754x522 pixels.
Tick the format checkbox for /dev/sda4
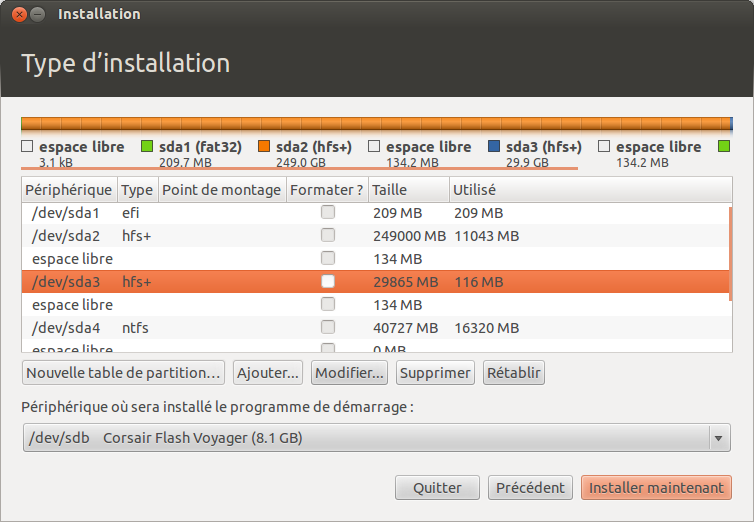click(x=328, y=327)
